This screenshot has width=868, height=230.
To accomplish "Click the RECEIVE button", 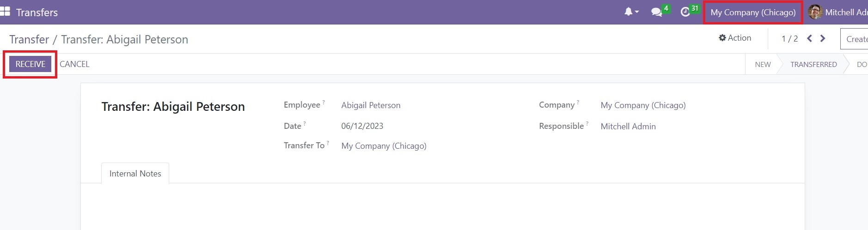I will tap(31, 64).
